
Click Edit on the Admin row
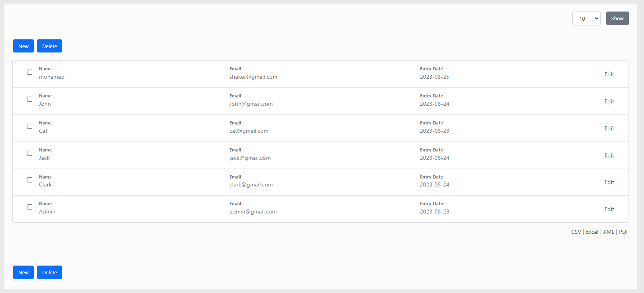click(609, 209)
